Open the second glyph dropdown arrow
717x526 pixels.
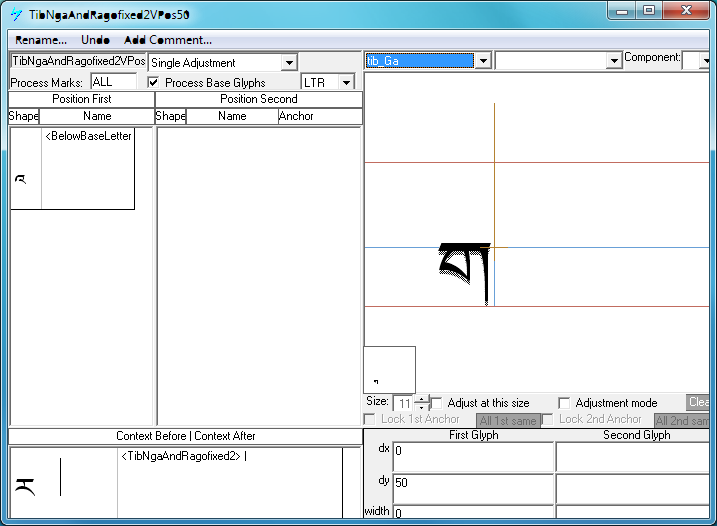(613, 61)
